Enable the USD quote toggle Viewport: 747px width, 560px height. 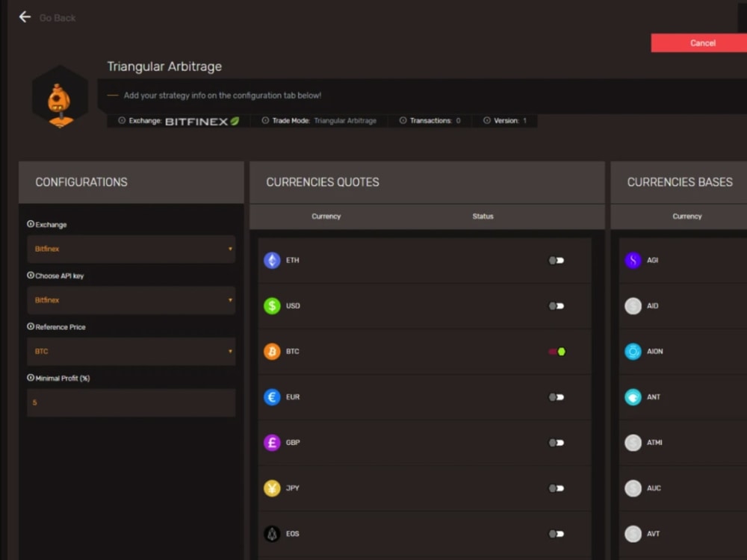coord(557,305)
